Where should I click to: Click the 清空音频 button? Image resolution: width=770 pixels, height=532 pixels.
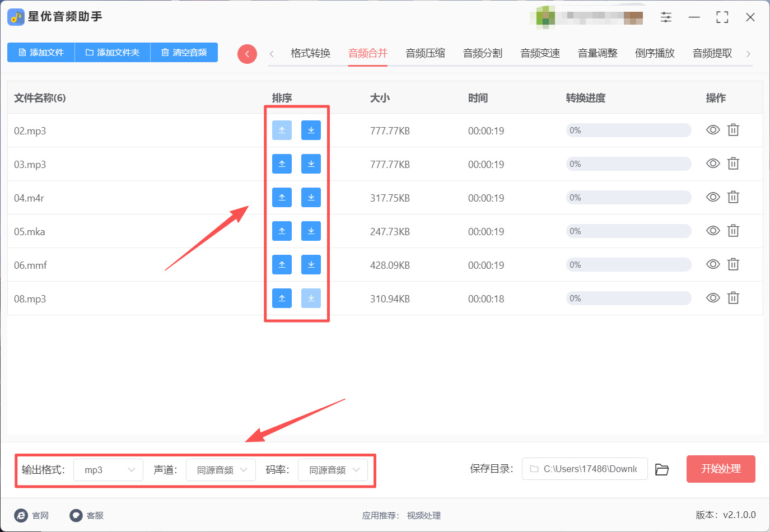click(x=184, y=52)
